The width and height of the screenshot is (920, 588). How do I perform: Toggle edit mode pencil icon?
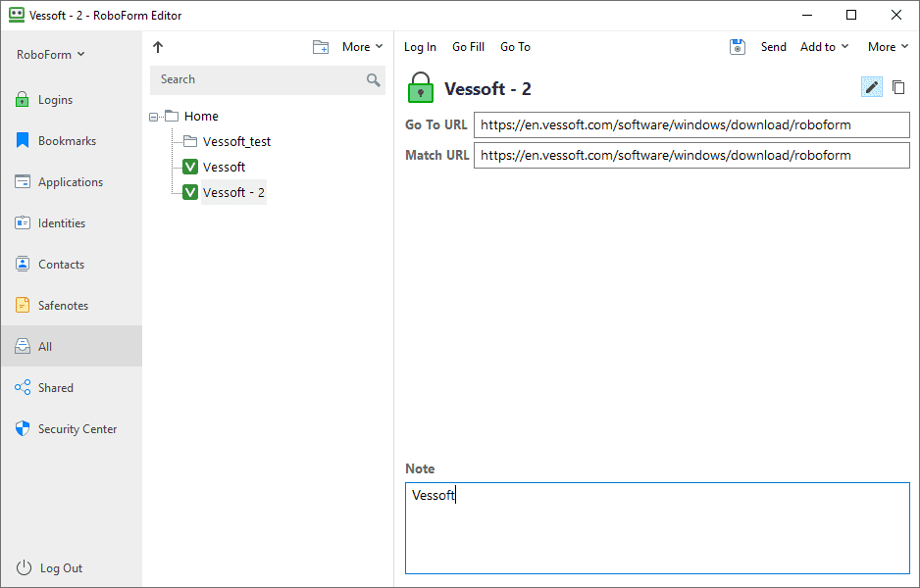(x=872, y=87)
